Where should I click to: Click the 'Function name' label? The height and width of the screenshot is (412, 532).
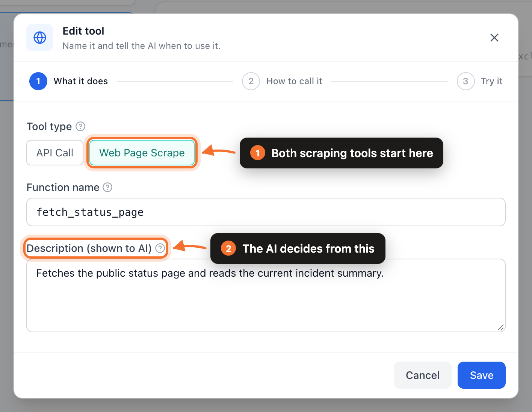coord(63,187)
